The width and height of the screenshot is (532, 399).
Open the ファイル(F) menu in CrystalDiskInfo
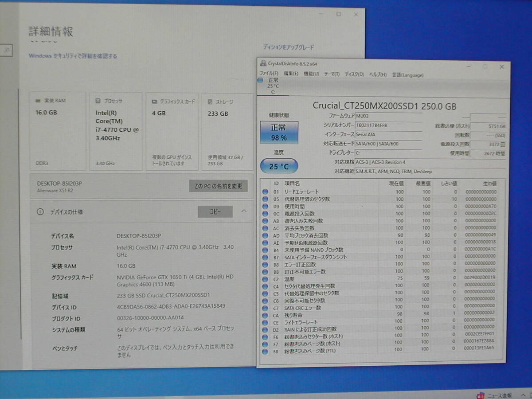click(x=269, y=74)
